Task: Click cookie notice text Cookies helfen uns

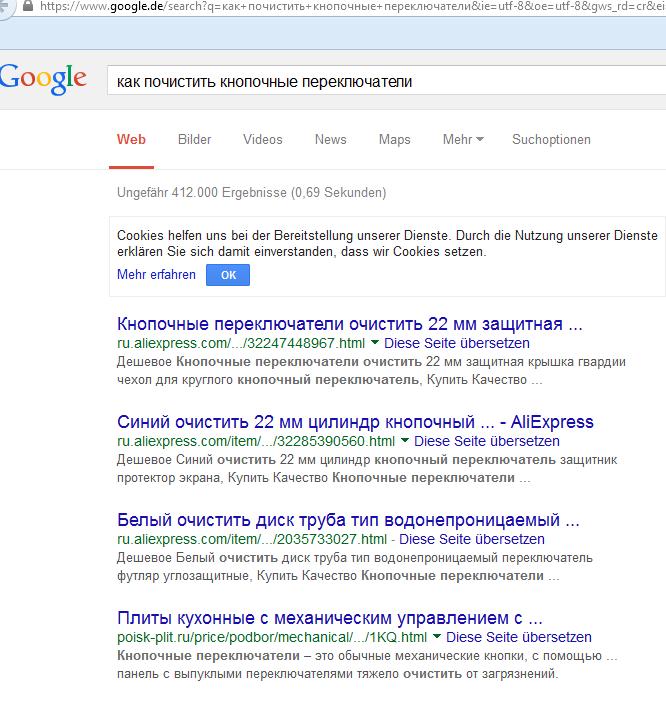Action: (387, 244)
